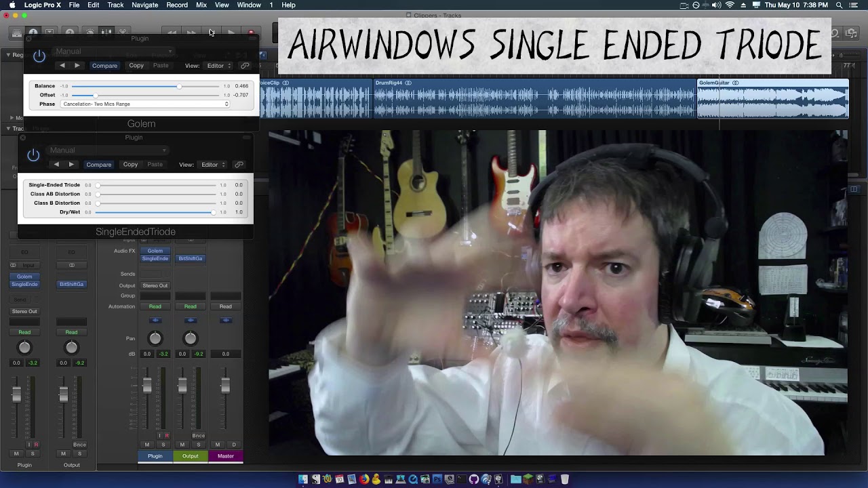868x488 pixels.
Task: Click the Wi-Fi status icon
Action: pyautogui.click(x=730, y=5)
